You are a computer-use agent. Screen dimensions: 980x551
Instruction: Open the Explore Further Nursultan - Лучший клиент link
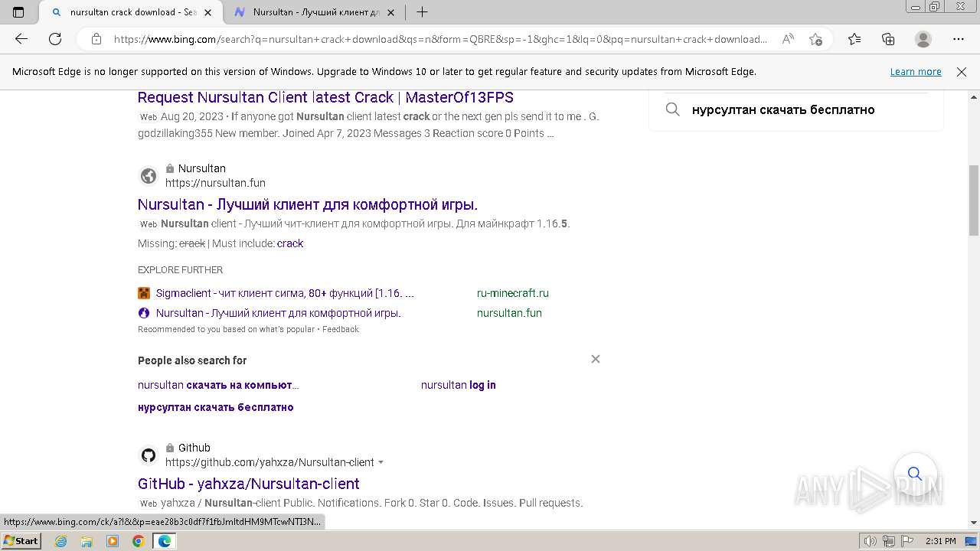279,313
